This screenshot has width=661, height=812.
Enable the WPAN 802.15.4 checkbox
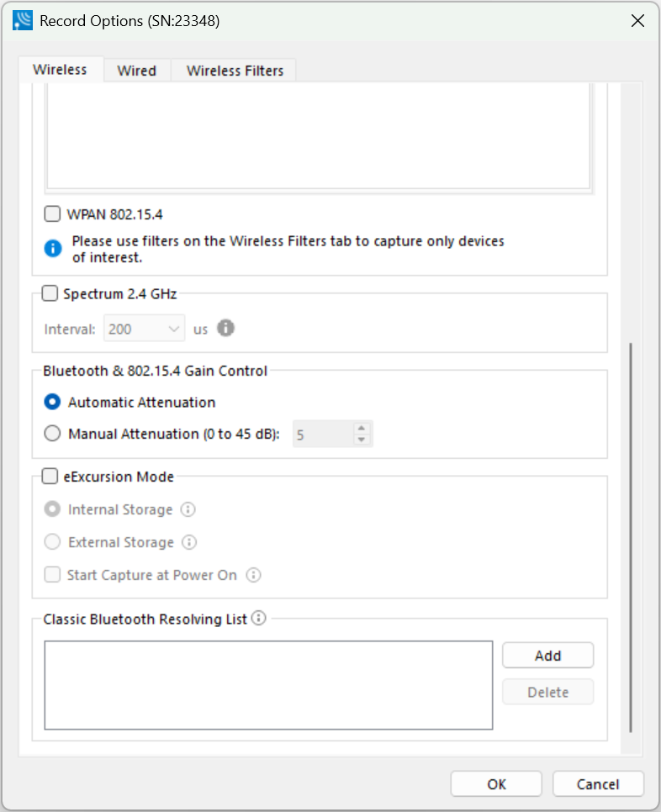pyautogui.click(x=52, y=214)
